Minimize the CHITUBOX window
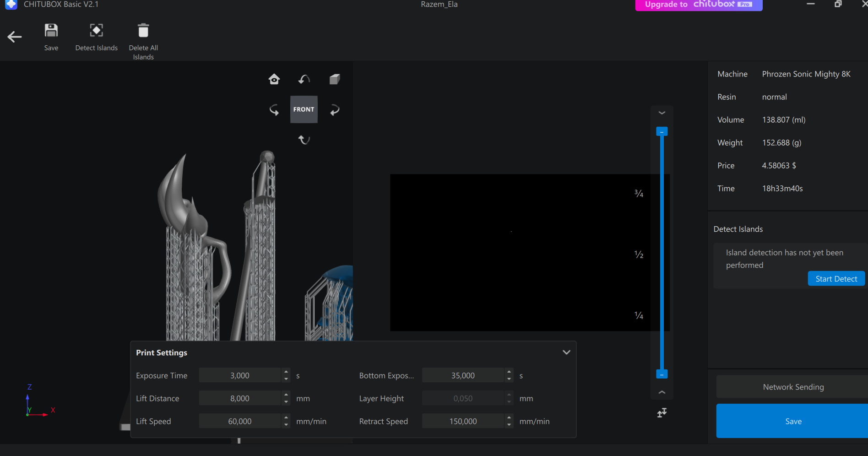The image size is (868, 456). 811,4
